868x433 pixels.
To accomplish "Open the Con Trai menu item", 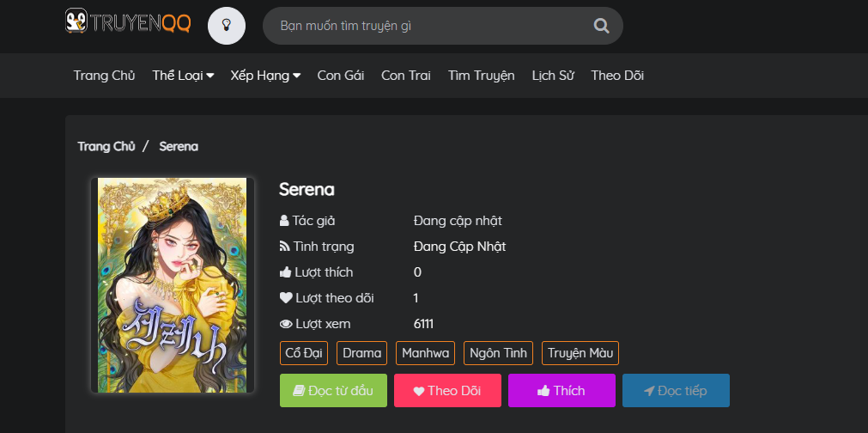I will click(406, 76).
